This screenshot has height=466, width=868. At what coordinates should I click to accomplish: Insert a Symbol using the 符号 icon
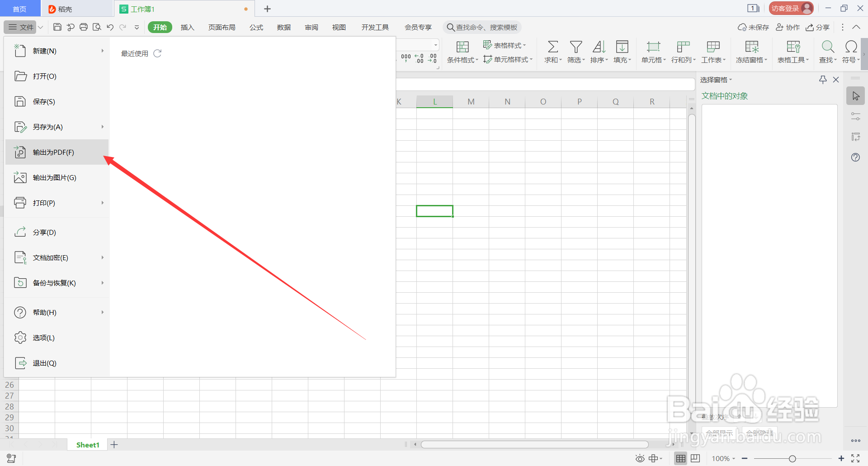click(850, 51)
